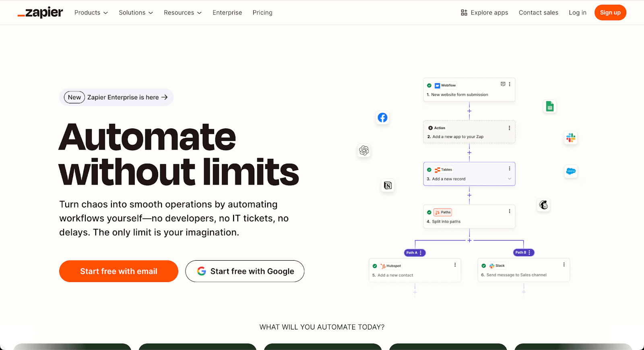The width and height of the screenshot is (644, 350).
Task: Open the Enterprise page
Action: pyautogui.click(x=227, y=12)
